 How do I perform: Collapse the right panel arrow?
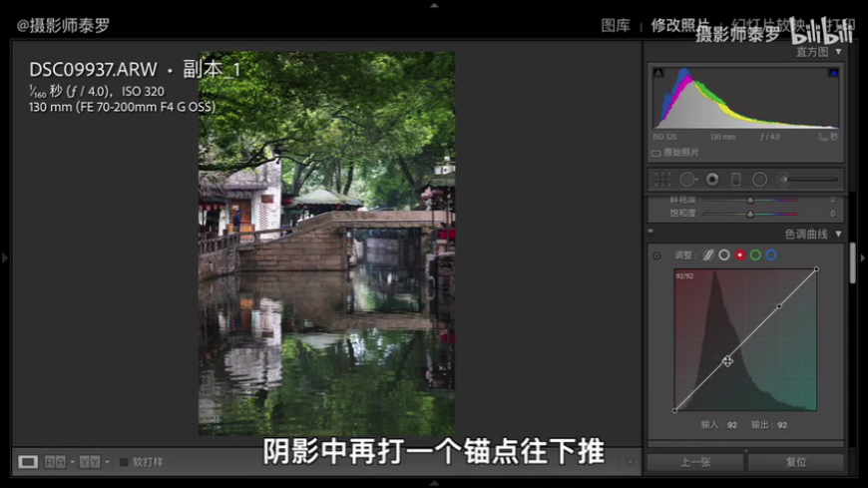862,258
